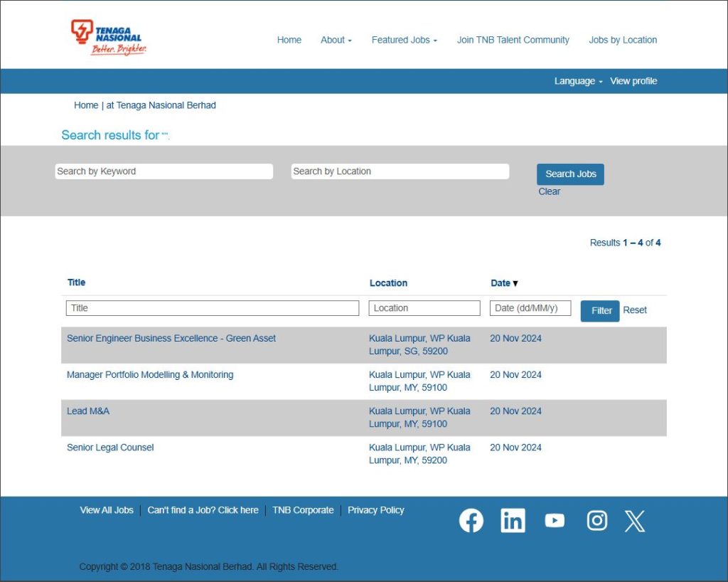Open the Instagram social icon
Screen dimensions: 728x582
pyautogui.click(x=596, y=521)
